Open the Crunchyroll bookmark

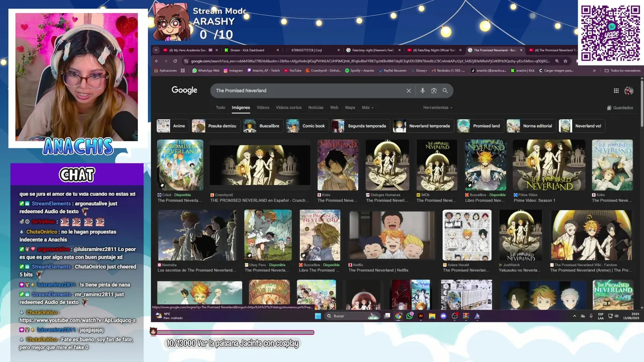click(324, 70)
